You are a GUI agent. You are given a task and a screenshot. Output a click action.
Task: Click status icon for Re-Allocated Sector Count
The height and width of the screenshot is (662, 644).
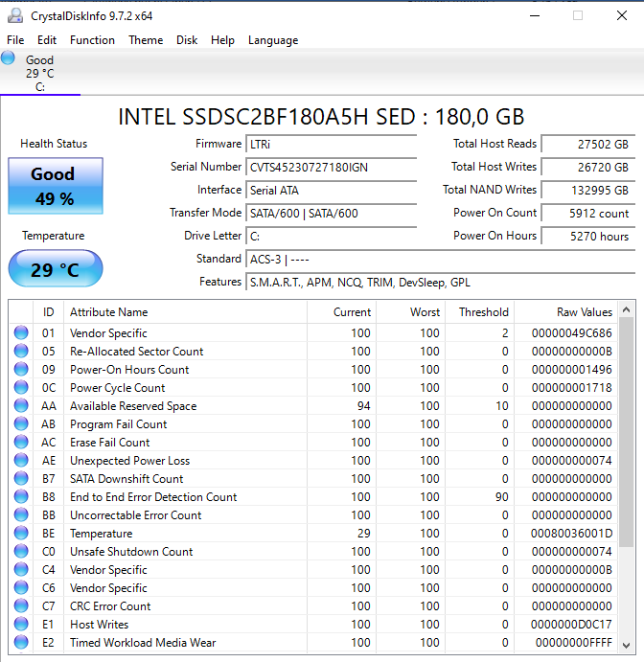click(21, 351)
